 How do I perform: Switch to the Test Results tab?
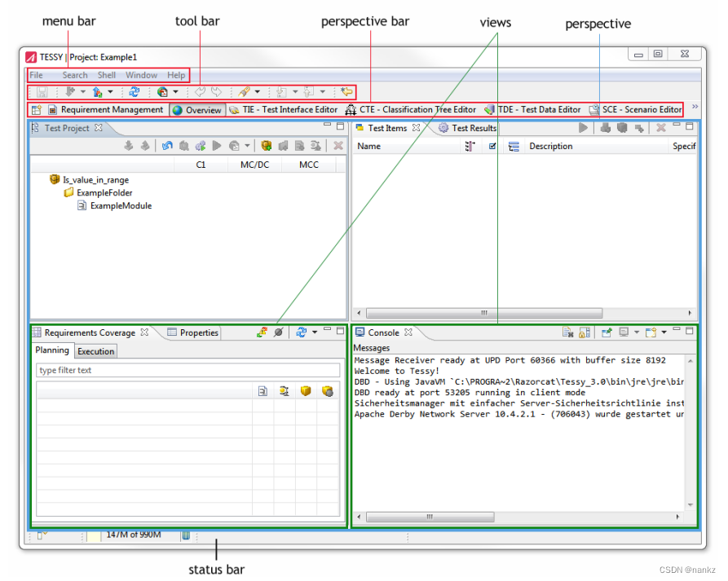468,128
